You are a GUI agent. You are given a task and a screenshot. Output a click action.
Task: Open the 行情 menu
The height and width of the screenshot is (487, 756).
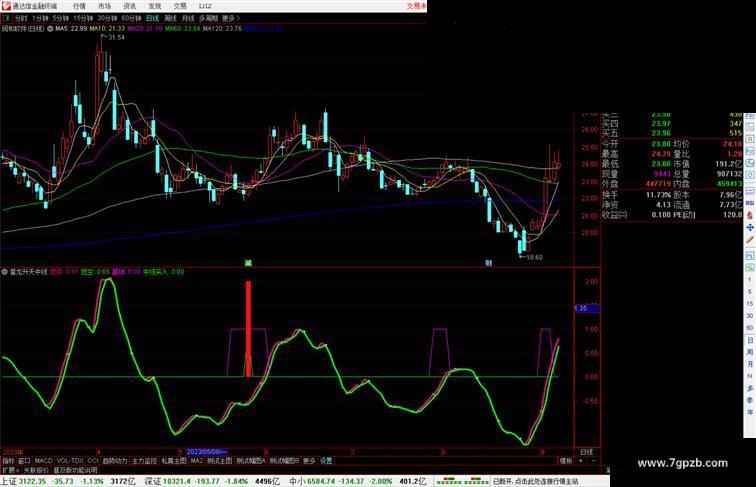[79, 6]
